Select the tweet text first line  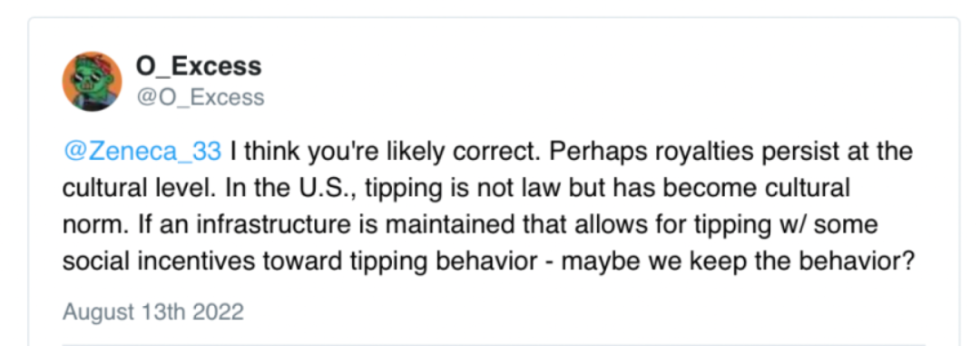487,152
